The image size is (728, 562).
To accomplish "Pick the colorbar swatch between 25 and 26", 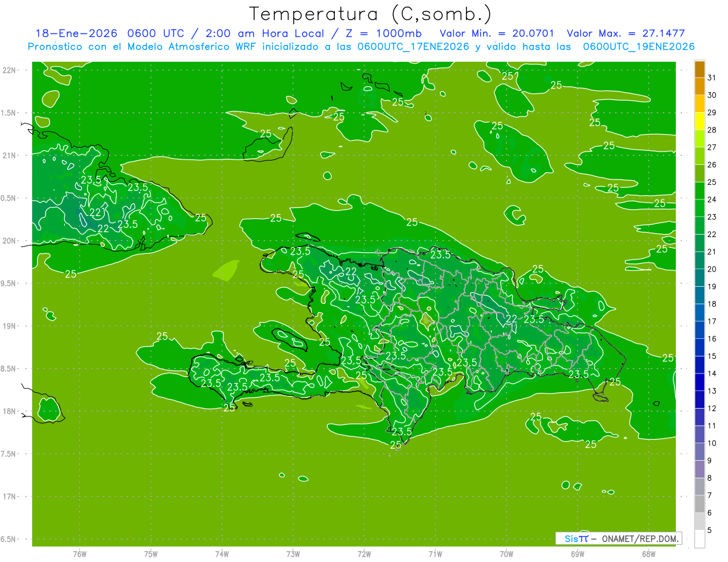I will tap(699, 173).
